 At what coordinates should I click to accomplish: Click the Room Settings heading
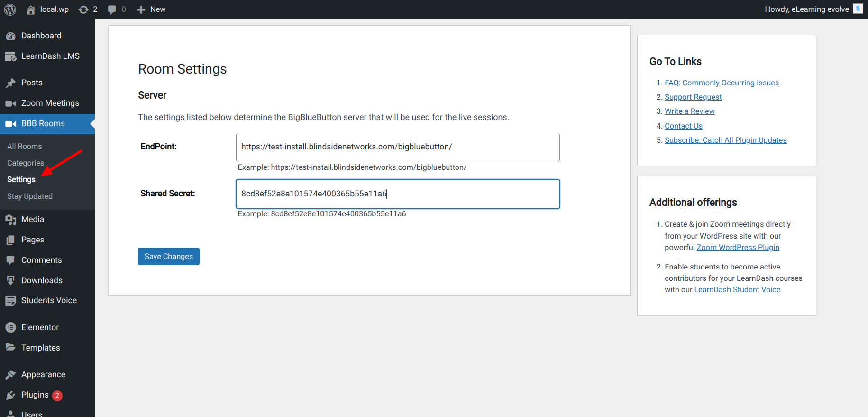[x=183, y=69]
